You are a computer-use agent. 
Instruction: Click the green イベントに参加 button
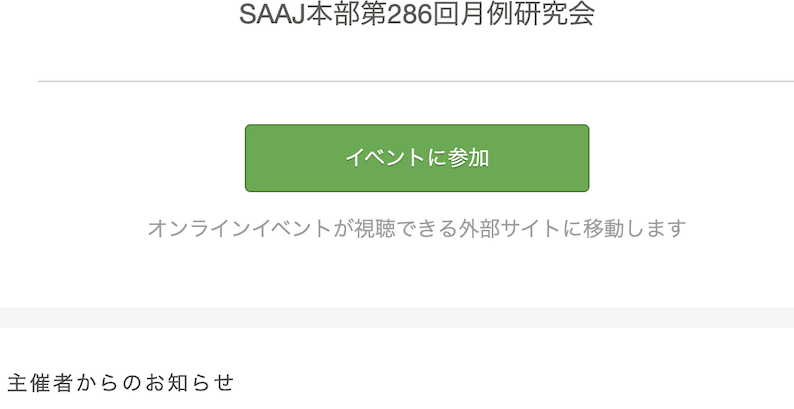tap(417, 158)
